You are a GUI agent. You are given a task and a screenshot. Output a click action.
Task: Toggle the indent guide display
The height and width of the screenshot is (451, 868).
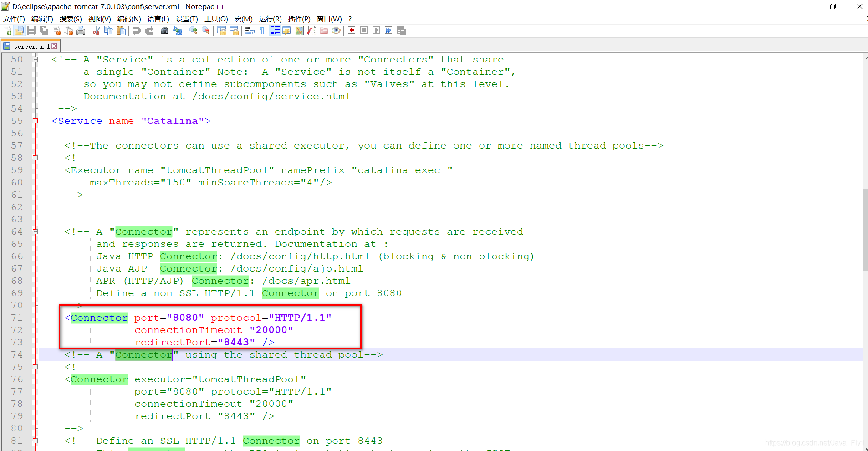(x=275, y=31)
